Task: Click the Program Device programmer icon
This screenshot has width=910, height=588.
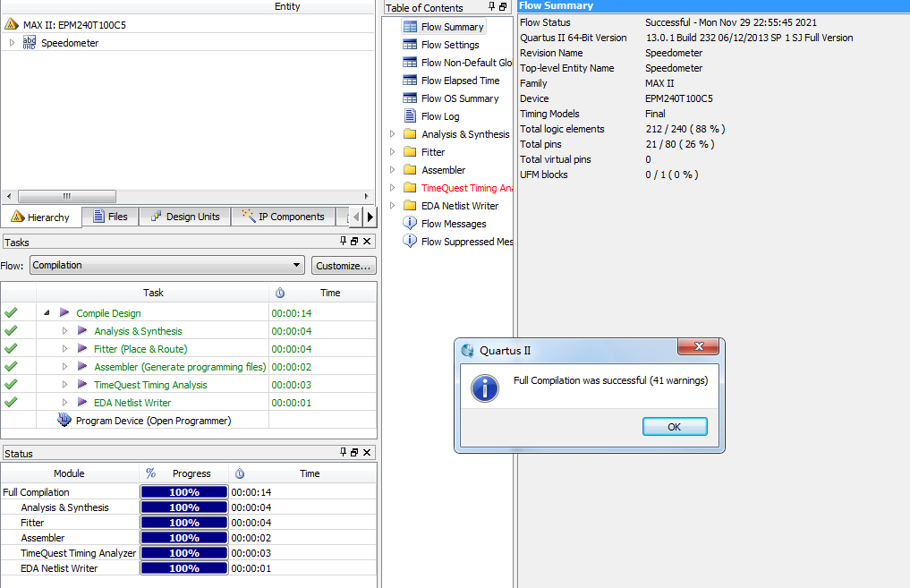Action: pyautogui.click(x=64, y=421)
